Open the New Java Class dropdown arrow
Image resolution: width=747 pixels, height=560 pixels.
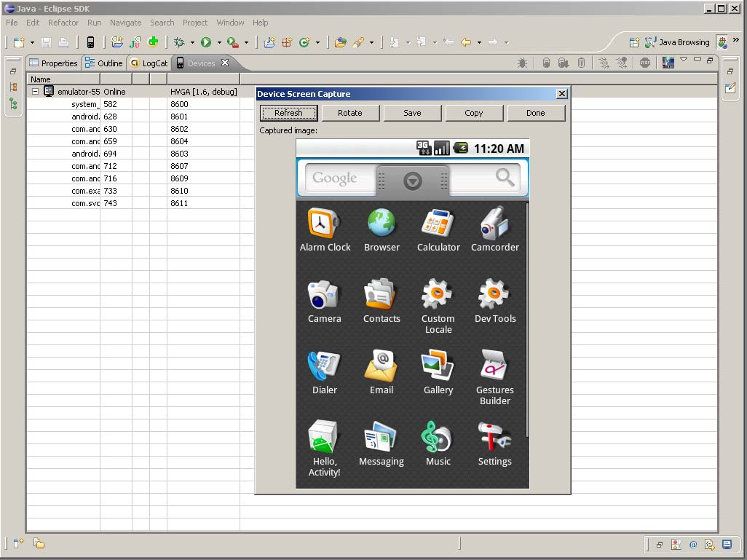pyautogui.click(x=317, y=42)
